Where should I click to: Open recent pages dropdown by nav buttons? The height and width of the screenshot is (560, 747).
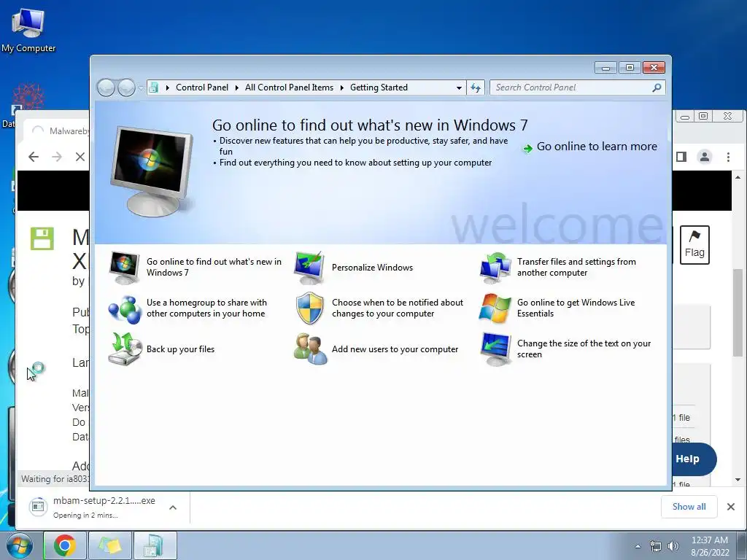(140, 88)
